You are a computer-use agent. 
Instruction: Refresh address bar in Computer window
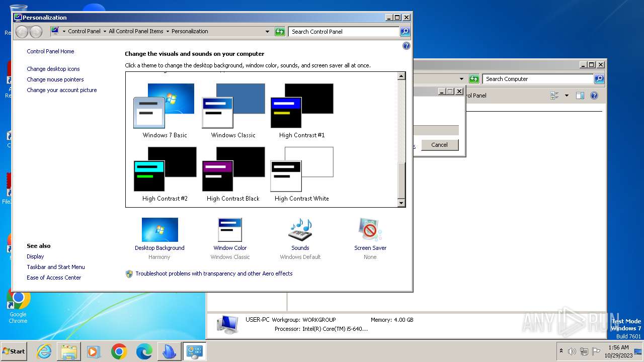pyautogui.click(x=474, y=79)
